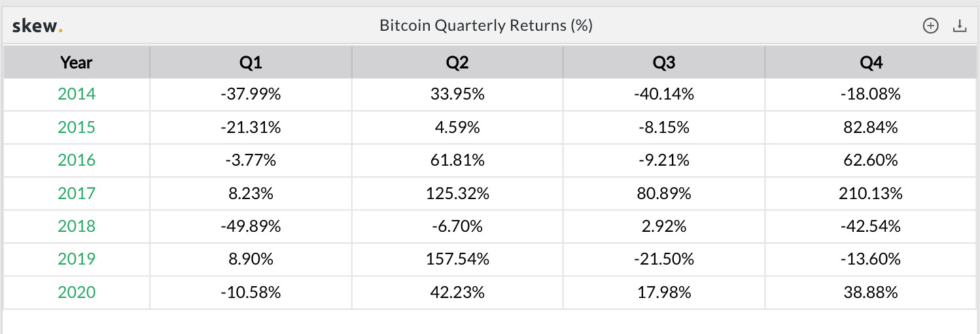The width and height of the screenshot is (980, 334).
Task: Select the Q2 column header
Action: click(x=457, y=62)
